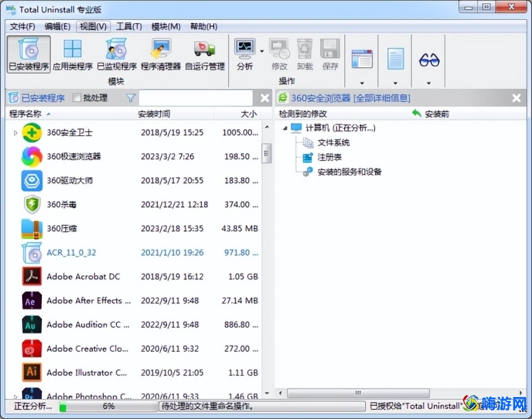Click the 注册表 registry icon
The height and width of the screenshot is (419, 532).
click(x=308, y=158)
